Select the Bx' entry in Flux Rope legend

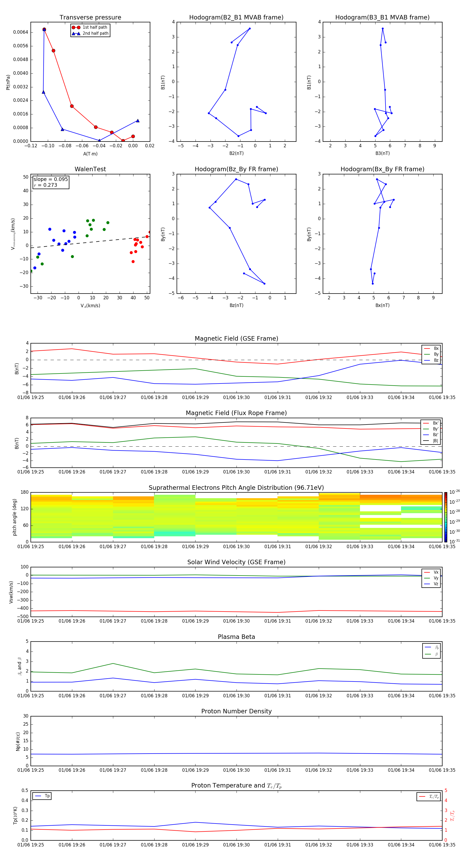click(x=431, y=423)
